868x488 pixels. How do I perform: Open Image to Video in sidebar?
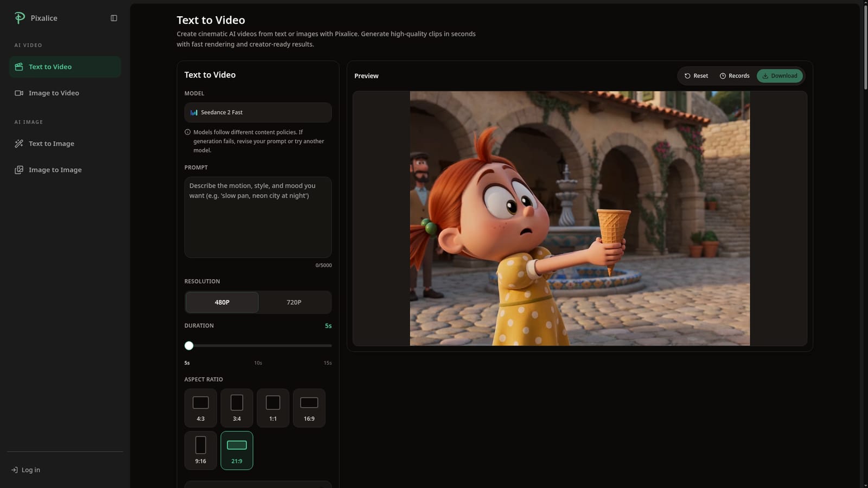click(x=65, y=93)
